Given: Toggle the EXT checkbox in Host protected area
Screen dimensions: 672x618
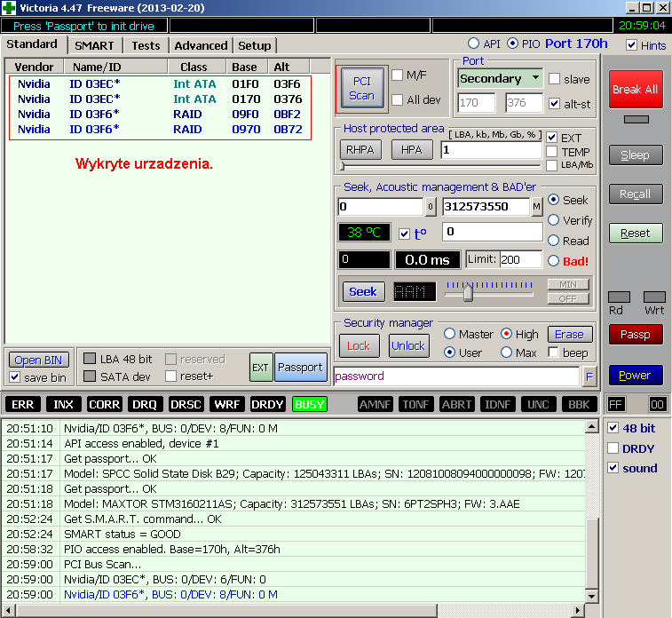Looking at the screenshot, I should point(552,138).
